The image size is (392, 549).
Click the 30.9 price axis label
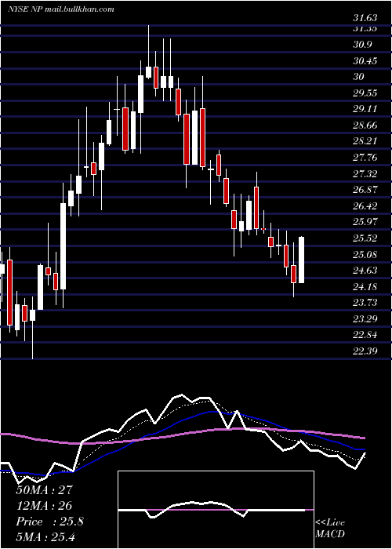[x=362, y=45]
